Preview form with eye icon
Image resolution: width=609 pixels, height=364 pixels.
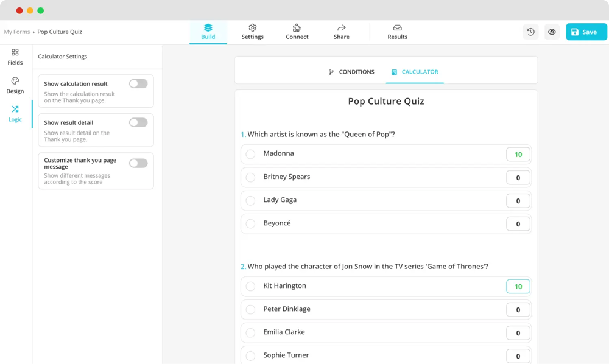point(552,32)
